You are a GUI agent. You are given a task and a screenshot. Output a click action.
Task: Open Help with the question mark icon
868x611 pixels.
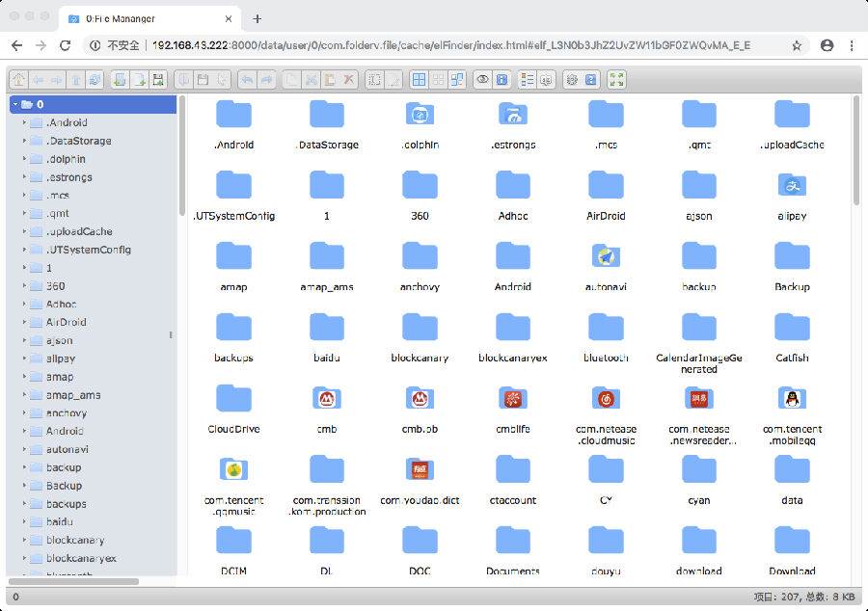pyautogui.click(x=591, y=80)
